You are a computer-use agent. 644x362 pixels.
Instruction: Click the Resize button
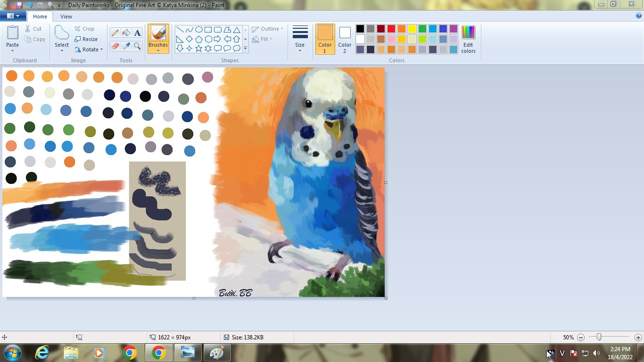pos(86,39)
